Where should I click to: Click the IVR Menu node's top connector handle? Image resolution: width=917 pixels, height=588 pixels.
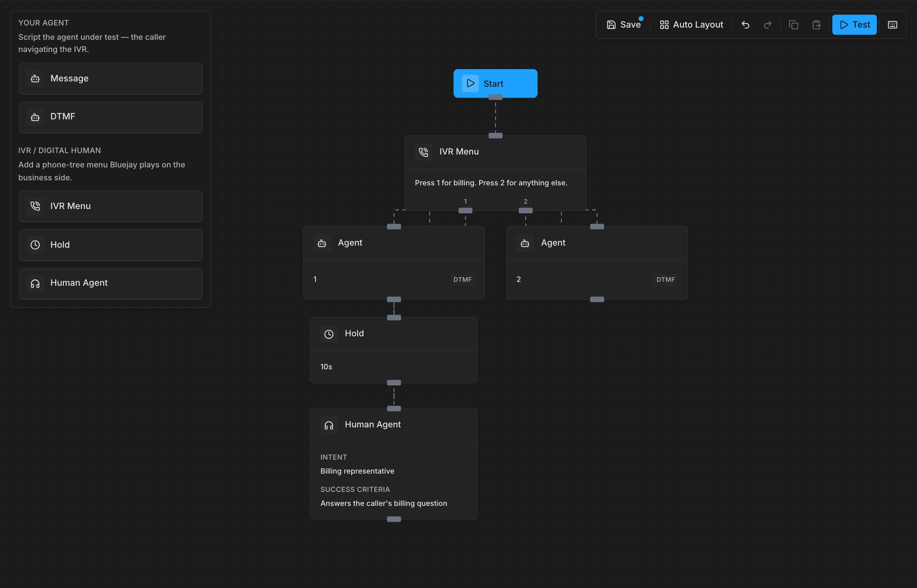[495, 136]
